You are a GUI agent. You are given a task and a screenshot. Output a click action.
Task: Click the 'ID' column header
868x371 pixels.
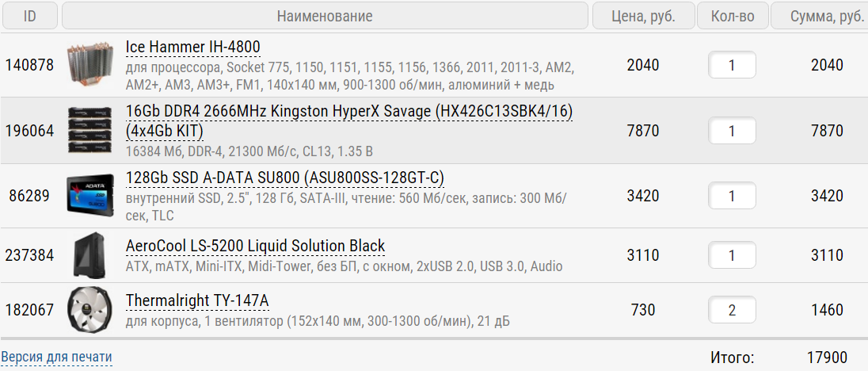coord(30,16)
